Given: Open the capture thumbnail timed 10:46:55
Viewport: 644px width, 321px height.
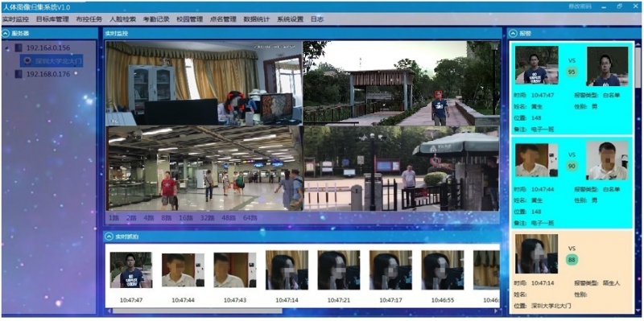Looking at the screenshot, I should 442,270.
